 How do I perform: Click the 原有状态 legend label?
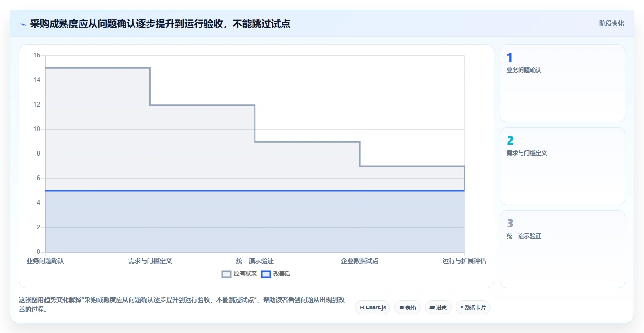(245, 274)
